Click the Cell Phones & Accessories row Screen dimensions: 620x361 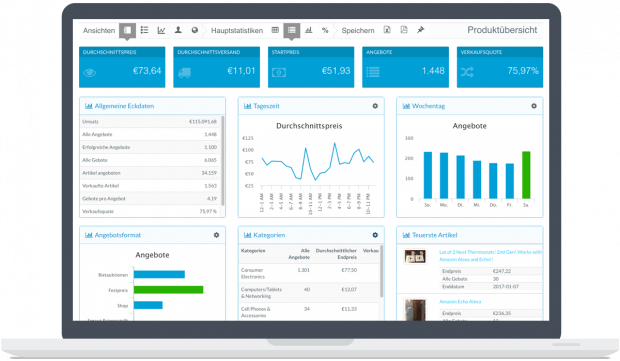[x=309, y=312]
